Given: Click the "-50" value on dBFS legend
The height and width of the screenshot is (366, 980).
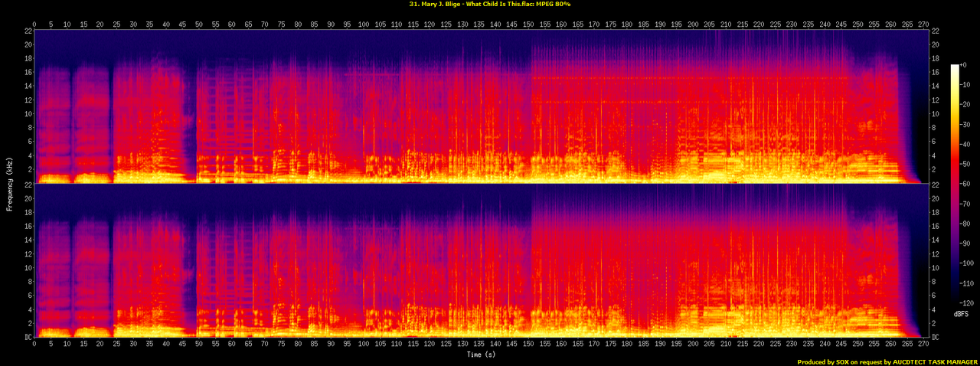Looking at the screenshot, I should pyautogui.click(x=965, y=164).
